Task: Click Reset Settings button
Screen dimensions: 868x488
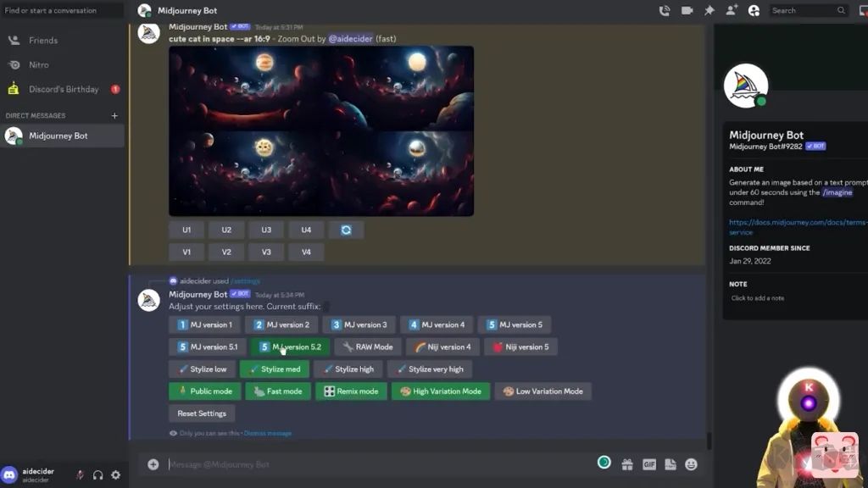Action: 202,413
